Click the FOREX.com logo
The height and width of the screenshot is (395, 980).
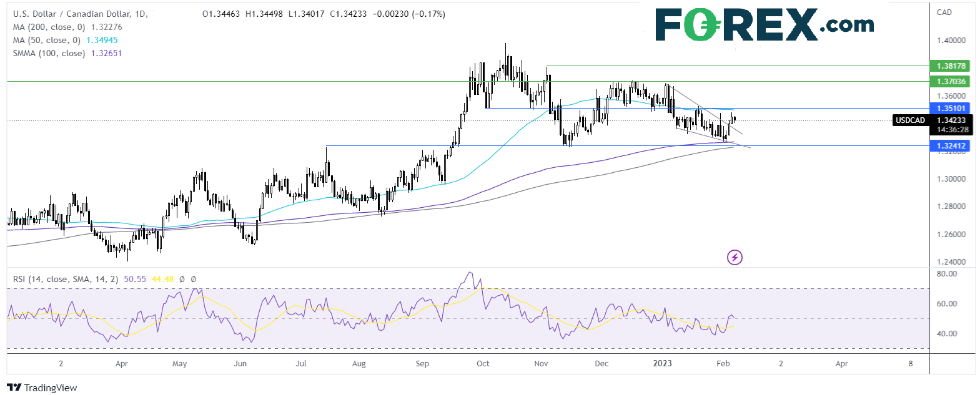point(765,25)
